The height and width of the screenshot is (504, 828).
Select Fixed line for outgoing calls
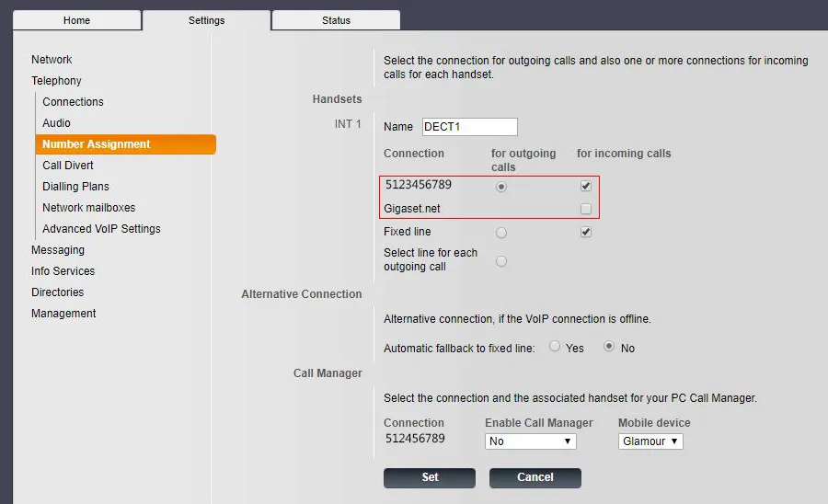pyautogui.click(x=501, y=234)
